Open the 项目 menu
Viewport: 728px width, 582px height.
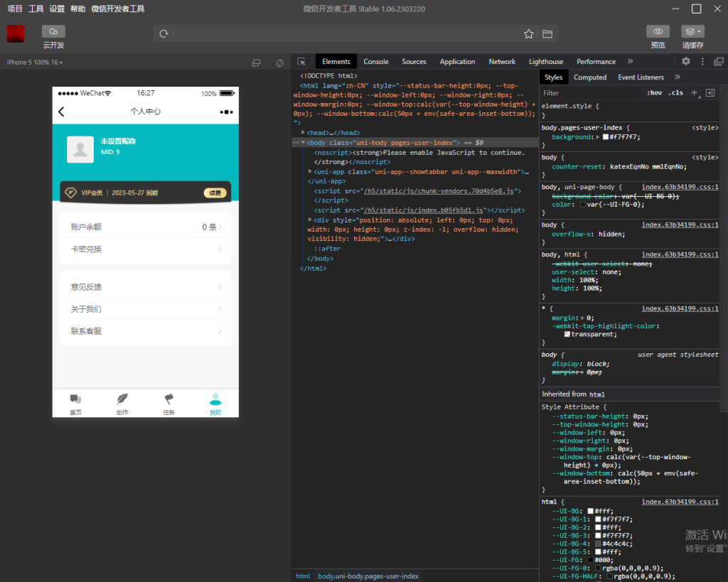click(x=15, y=9)
